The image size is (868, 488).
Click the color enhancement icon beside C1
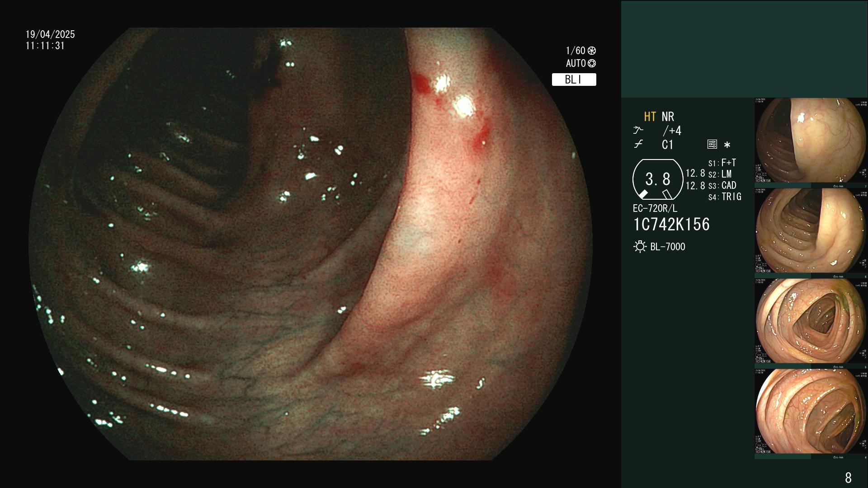(x=638, y=145)
